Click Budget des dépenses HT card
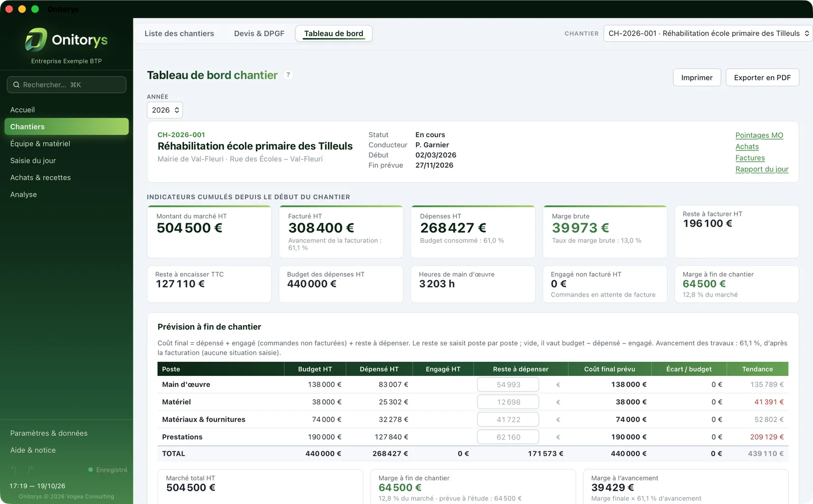The image size is (813, 504). click(341, 284)
